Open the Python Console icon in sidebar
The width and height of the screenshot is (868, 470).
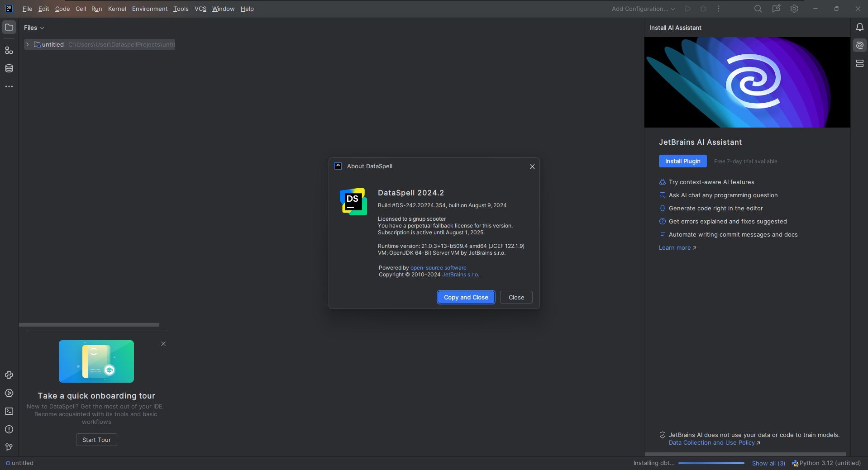(x=9, y=375)
